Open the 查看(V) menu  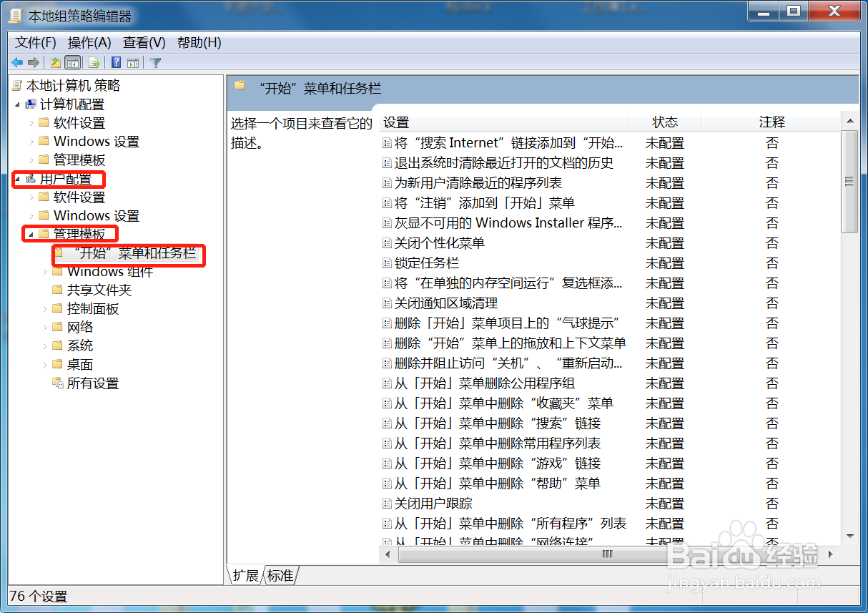[143, 42]
